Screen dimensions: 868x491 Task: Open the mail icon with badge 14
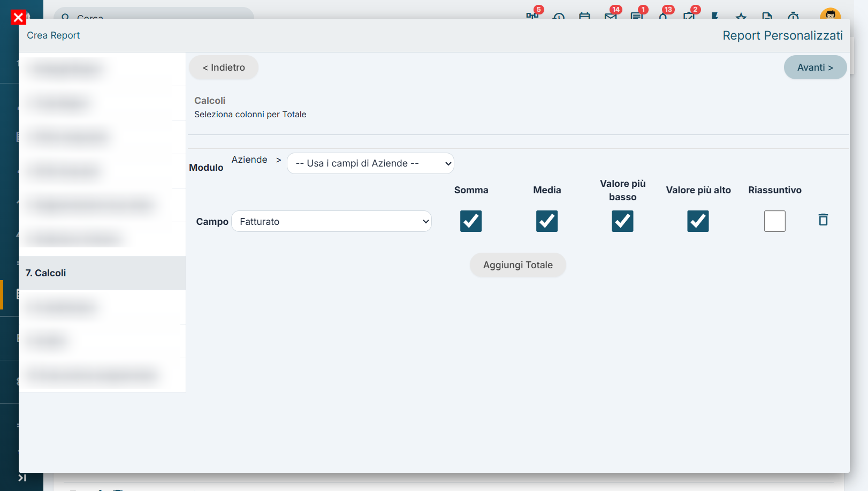click(x=611, y=16)
